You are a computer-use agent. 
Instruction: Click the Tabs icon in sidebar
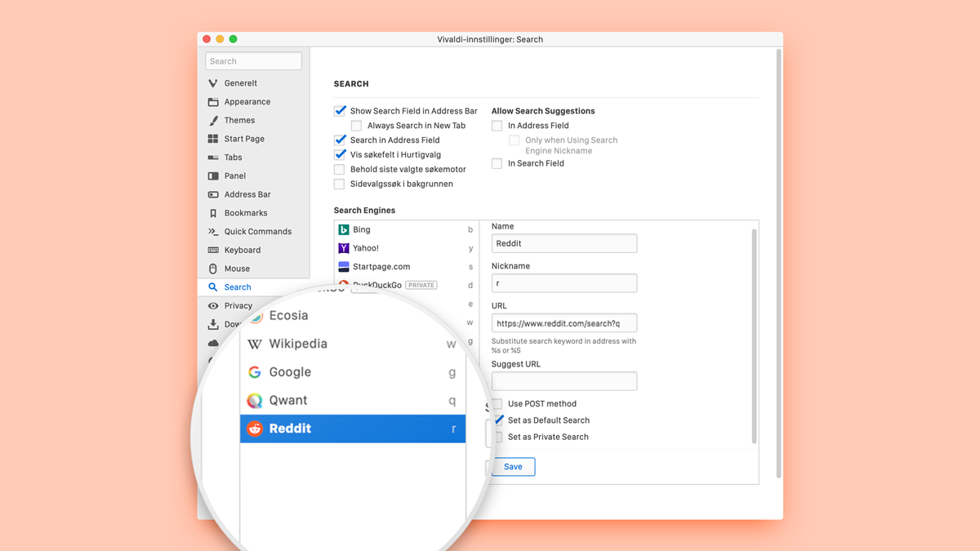click(213, 158)
